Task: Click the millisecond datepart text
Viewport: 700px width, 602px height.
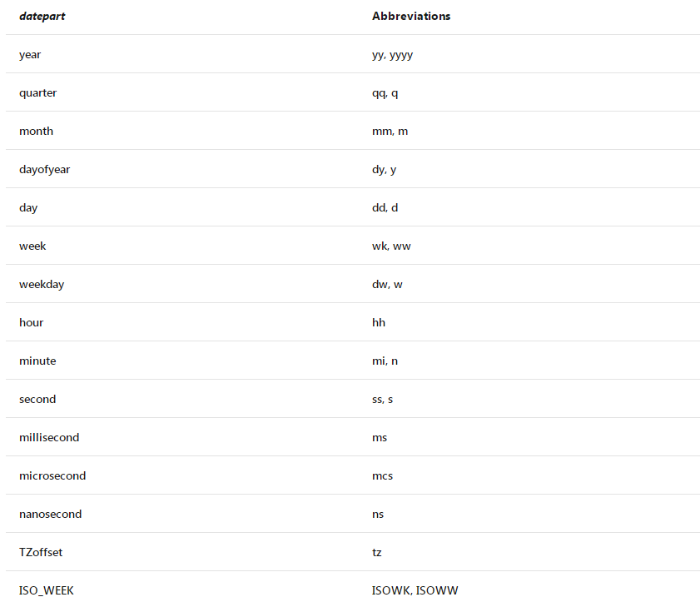Action: pyautogui.click(x=49, y=438)
